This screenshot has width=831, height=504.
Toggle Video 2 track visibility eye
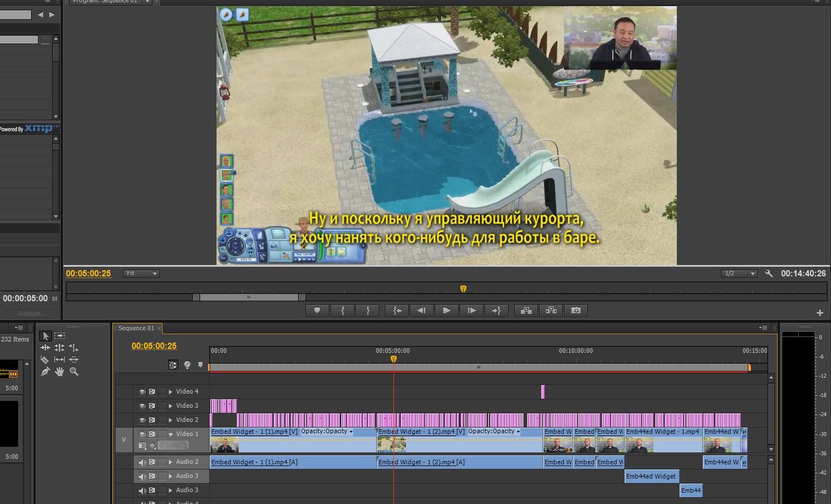point(142,420)
